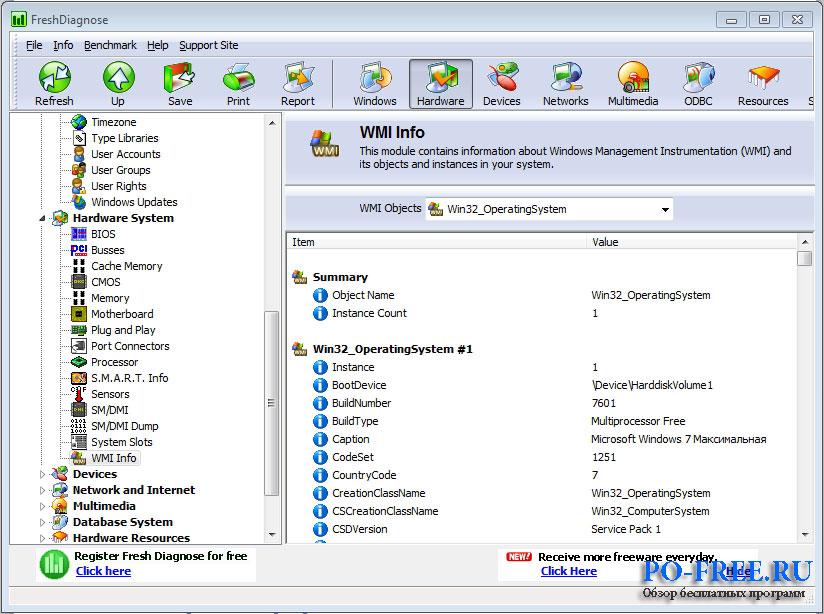824x614 pixels.
Task: Select the CSDVersion row
Action: point(542,529)
